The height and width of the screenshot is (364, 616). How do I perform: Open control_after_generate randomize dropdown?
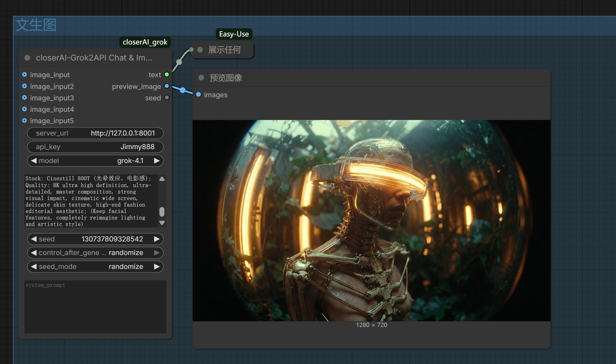(x=95, y=253)
